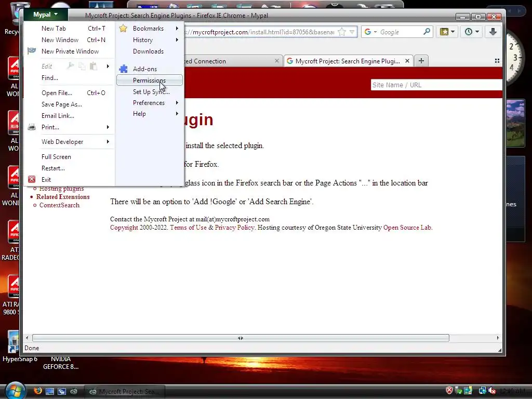The image size is (532, 399).
Task: Open the Privacy Policy link
Action: coord(234,228)
